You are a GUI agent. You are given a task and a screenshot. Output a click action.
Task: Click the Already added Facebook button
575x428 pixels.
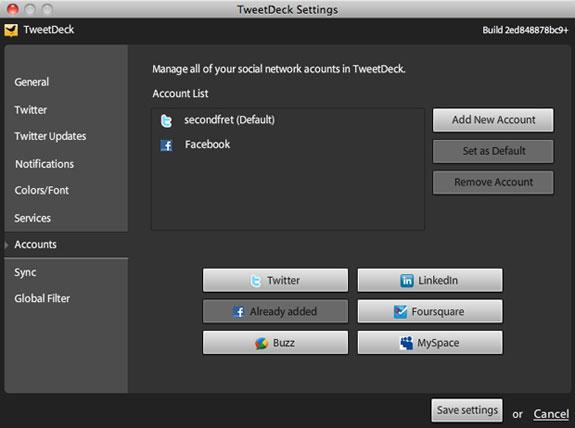point(275,312)
